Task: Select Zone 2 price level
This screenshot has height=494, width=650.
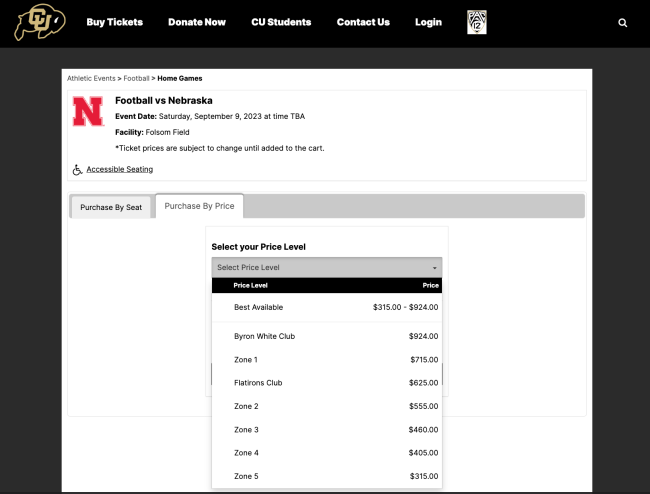Action: (327, 406)
